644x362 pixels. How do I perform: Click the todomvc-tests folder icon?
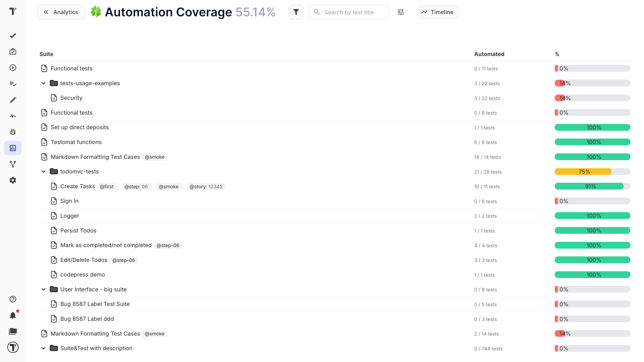coord(54,171)
